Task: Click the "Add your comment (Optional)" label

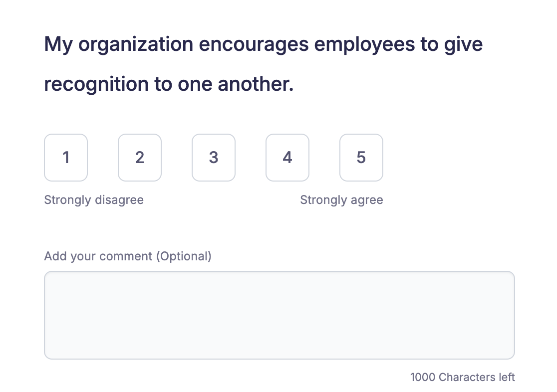Action: (128, 256)
